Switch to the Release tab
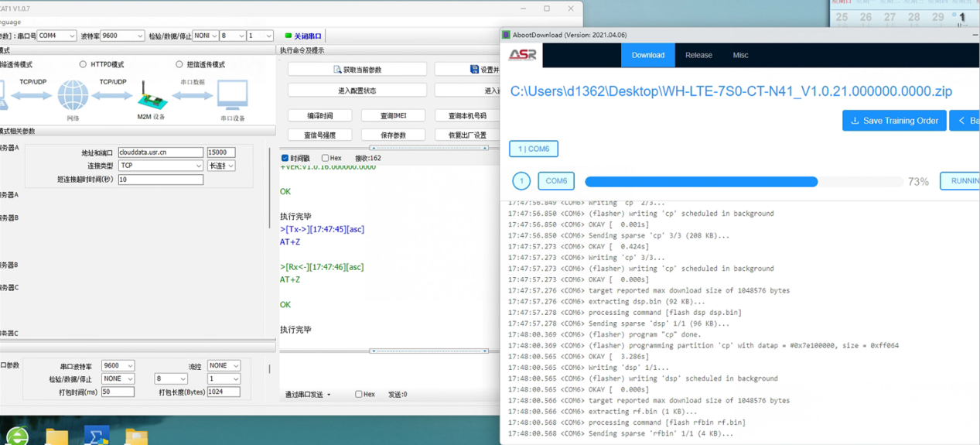 point(698,55)
